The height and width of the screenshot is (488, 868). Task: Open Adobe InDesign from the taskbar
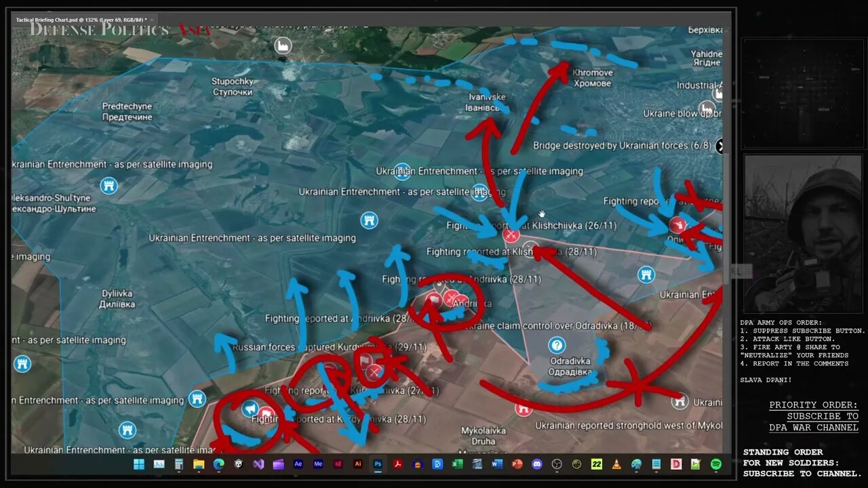pos(338,464)
